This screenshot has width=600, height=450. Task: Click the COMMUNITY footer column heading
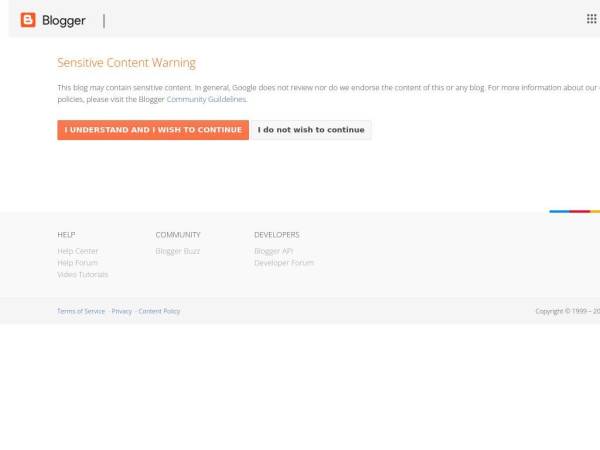tap(178, 235)
